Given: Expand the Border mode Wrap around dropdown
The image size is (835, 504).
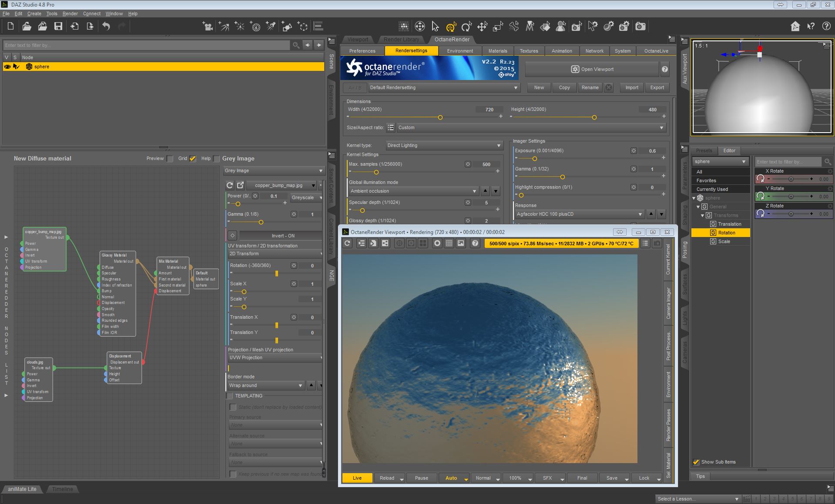Looking at the screenshot, I should 265,385.
